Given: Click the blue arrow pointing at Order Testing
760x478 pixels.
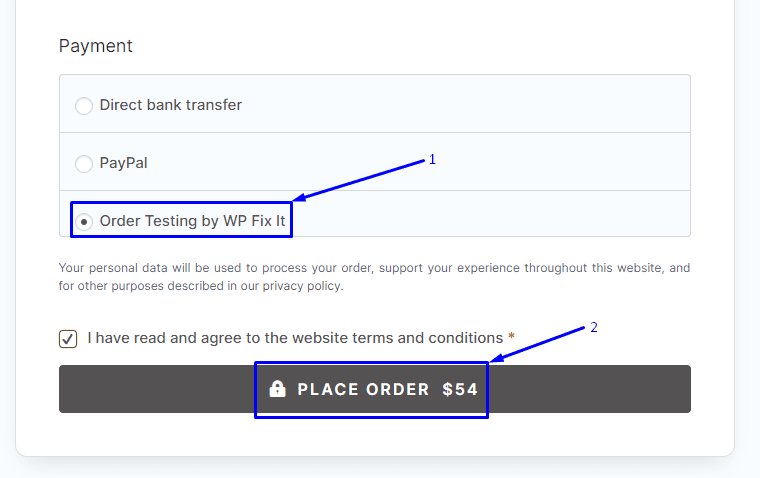Looking at the screenshot, I should tap(360, 180).
